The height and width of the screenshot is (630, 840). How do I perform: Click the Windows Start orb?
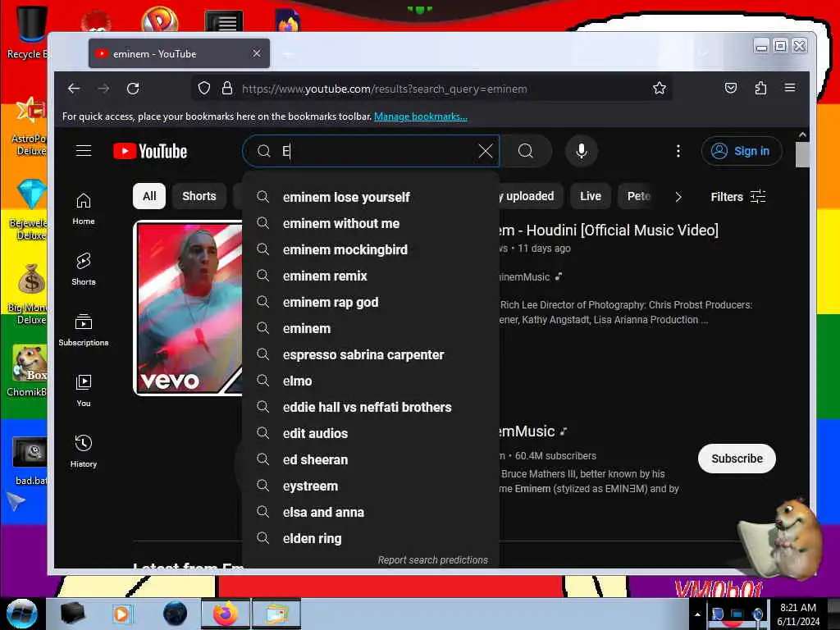pyautogui.click(x=21, y=614)
